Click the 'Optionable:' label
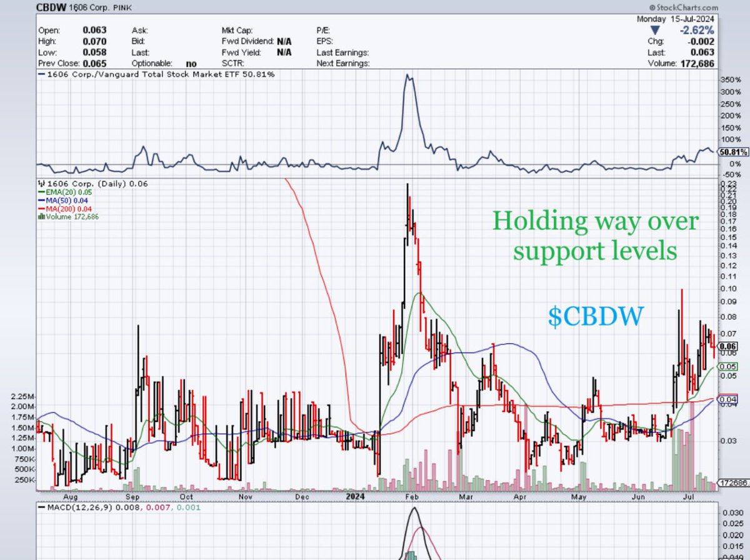Viewport: 750px width, 560px height. click(x=151, y=63)
